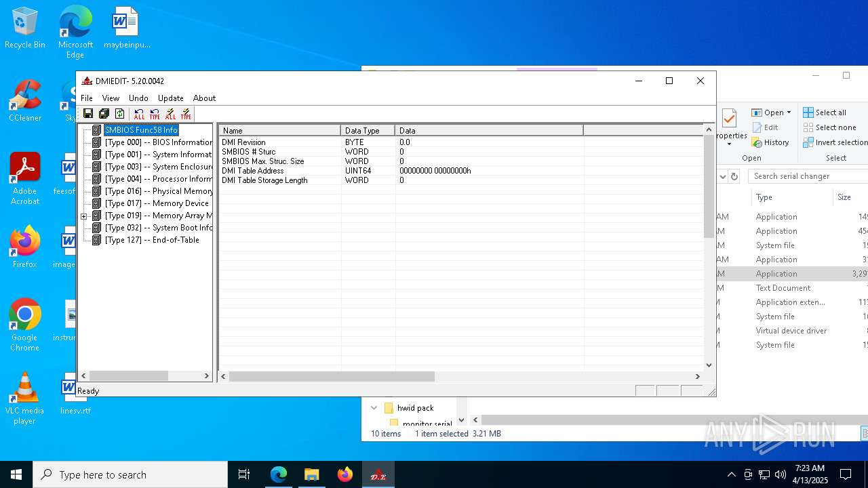The width and height of the screenshot is (868, 488).
Task: Launch Edge from the taskbar
Action: [279, 474]
